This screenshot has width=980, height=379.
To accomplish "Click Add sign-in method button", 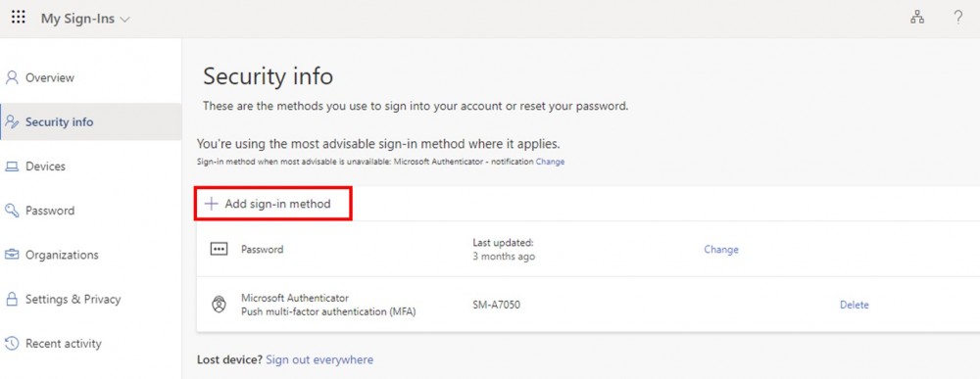I will pos(273,204).
